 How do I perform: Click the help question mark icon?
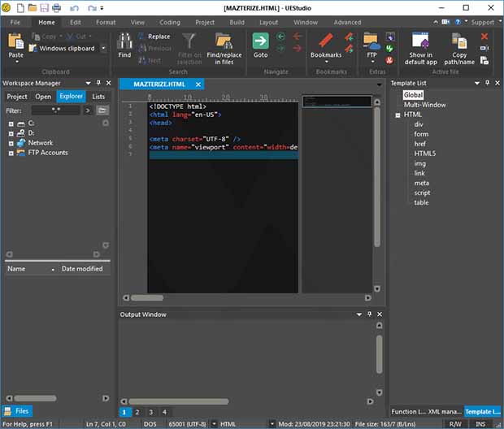click(458, 22)
